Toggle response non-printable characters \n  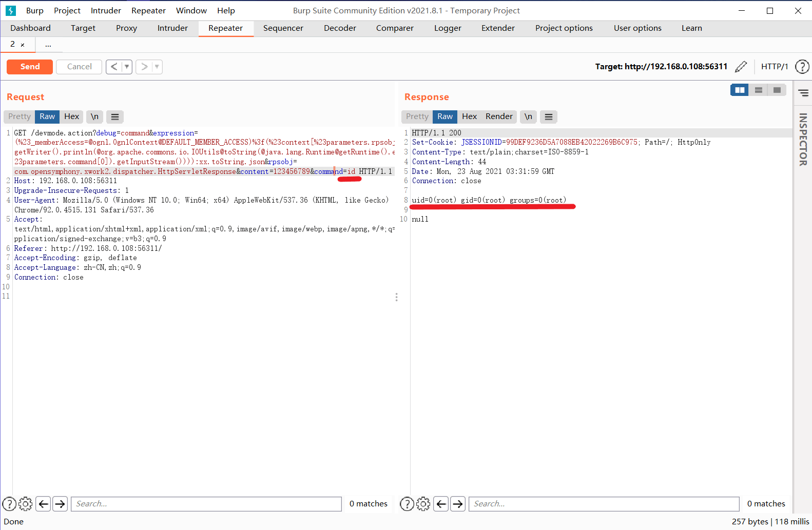coord(528,117)
